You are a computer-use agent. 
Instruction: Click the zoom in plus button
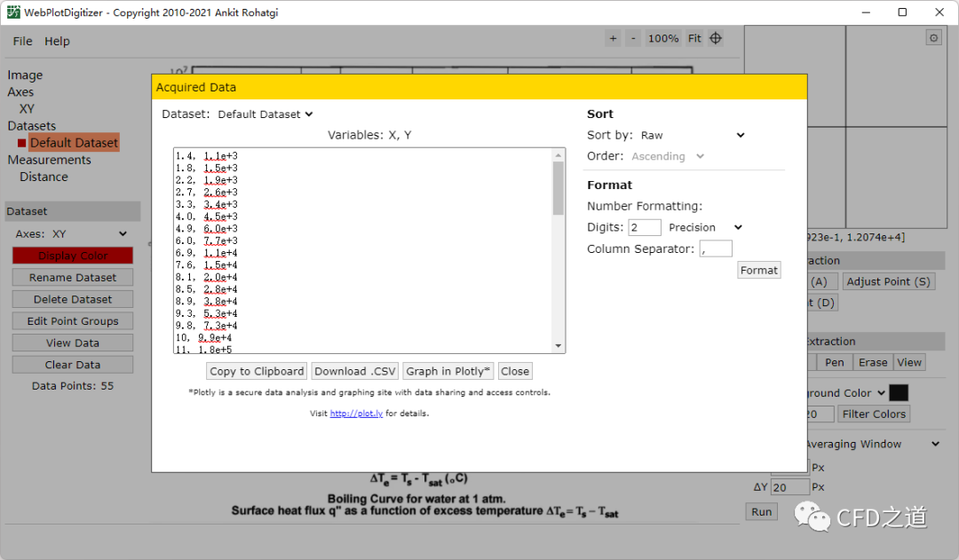[x=613, y=38]
